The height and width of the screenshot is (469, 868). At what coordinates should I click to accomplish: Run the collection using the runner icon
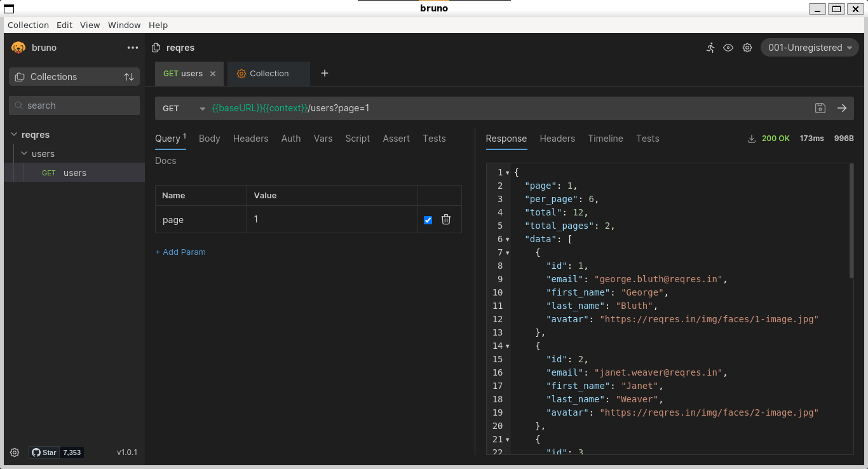(x=710, y=48)
